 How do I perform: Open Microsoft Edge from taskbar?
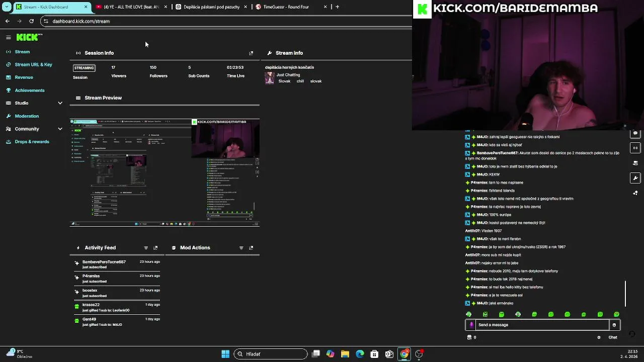[x=360, y=354]
